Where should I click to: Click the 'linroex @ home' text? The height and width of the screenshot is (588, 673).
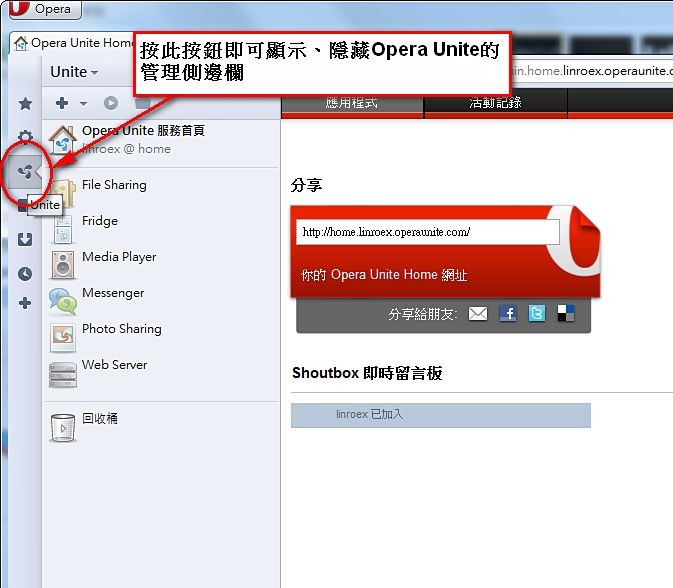[x=127, y=149]
